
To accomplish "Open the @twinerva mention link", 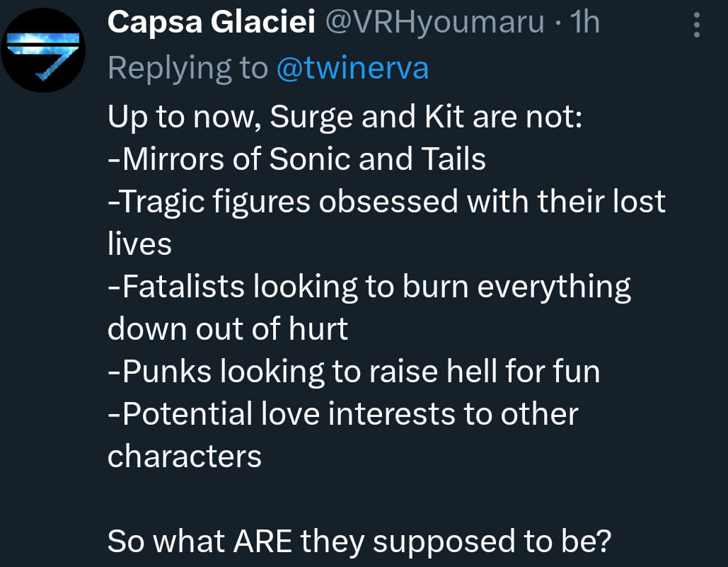I will click(352, 69).
